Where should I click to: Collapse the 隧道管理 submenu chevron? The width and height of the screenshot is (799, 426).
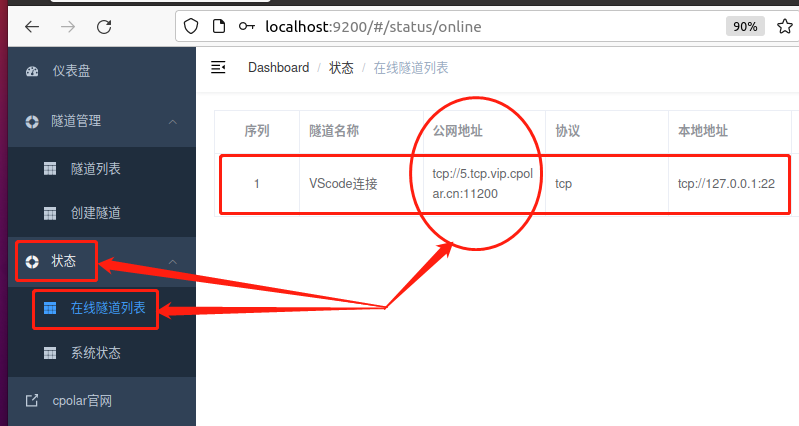(x=173, y=122)
